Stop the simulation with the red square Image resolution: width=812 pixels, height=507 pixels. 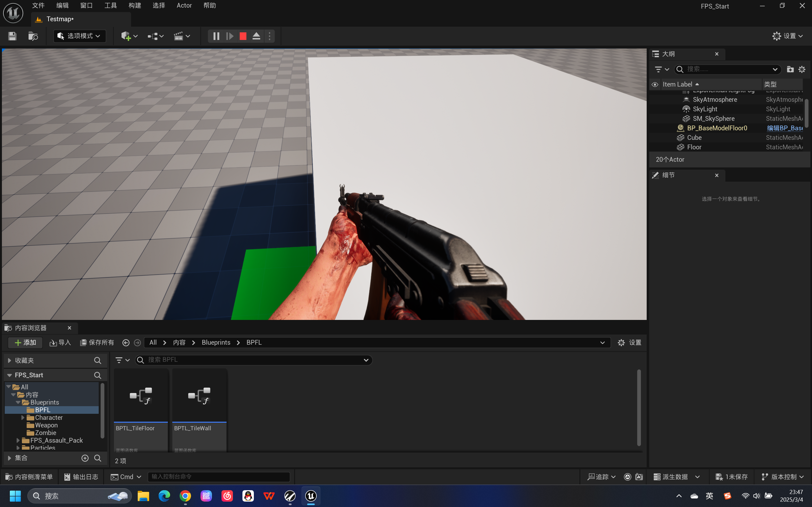[243, 36]
